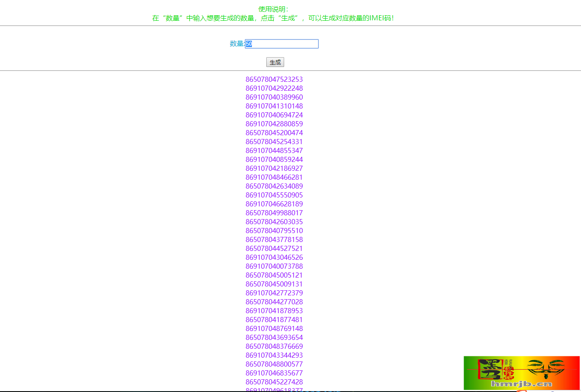Select IMEI 869107042922248
This screenshot has height=392, width=581.
[x=274, y=88]
